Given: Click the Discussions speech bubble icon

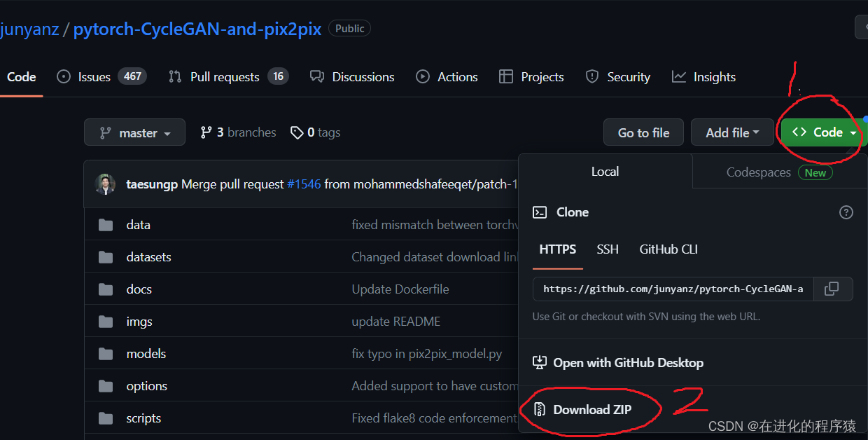Looking at the screenshot, I should pyautogui.click(x=317, y=77).
